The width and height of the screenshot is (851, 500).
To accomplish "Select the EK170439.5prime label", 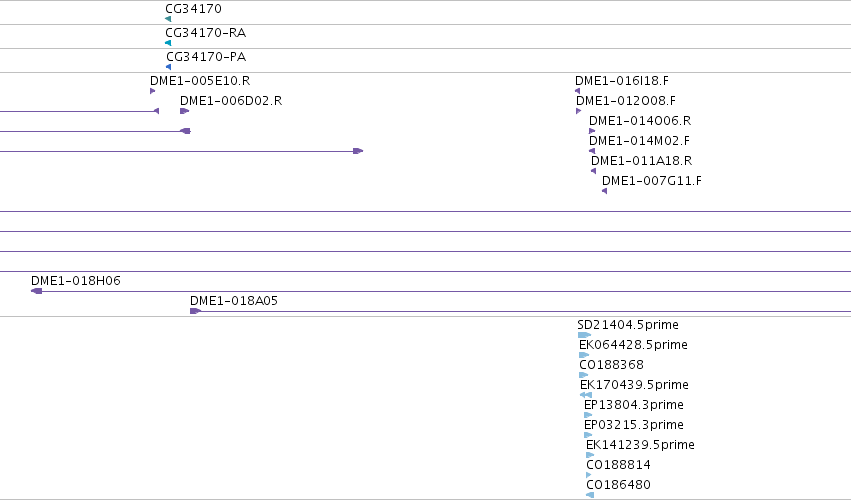I will pyautogui.click(x=634, y=385).
